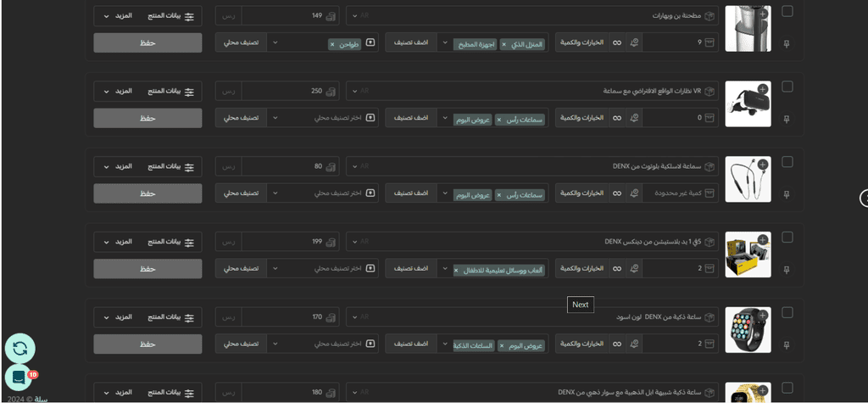Screen dimensions: 868x403
Task: Add image via plus icon on coffee grinder thumbnail
Action: tap(763, 14)
